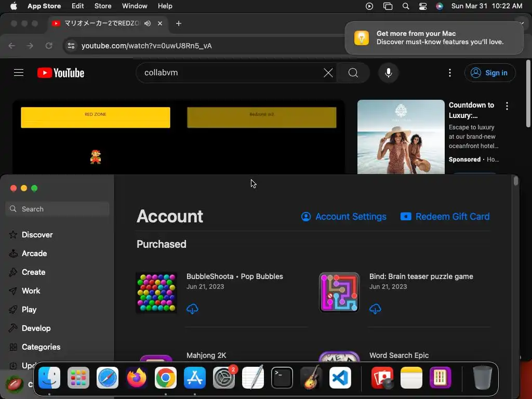Open TextEdit from the Dock
The image size is (532, 399).
(x=253, y=378)
